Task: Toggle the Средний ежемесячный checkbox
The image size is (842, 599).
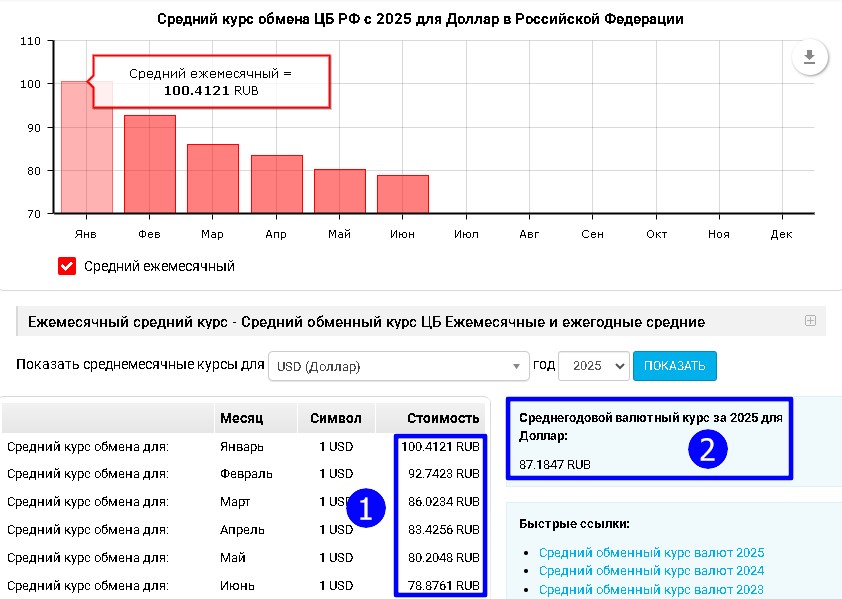Action: [68, 266]
